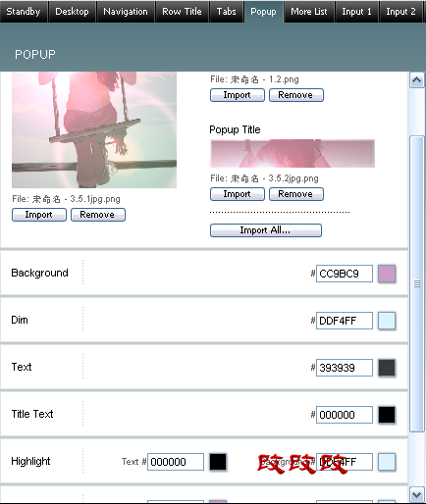Open the Title Text black color swatch

tap(387, 415)
